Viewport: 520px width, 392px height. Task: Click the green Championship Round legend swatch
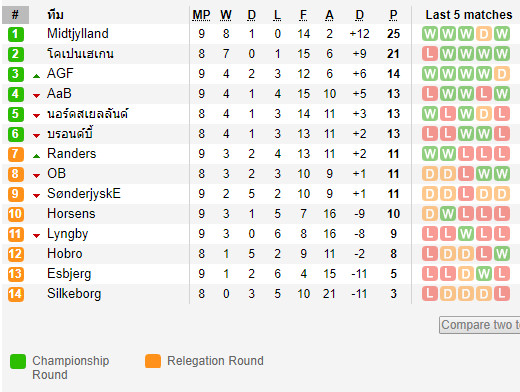[18, 361]
